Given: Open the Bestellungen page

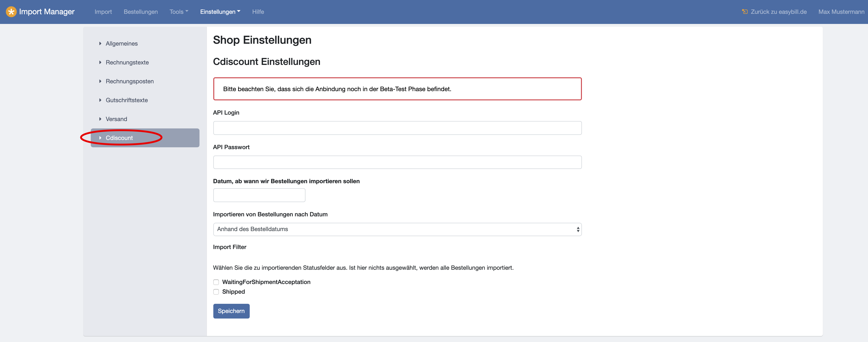Looking at the screenshot, I should coord(141,12).
